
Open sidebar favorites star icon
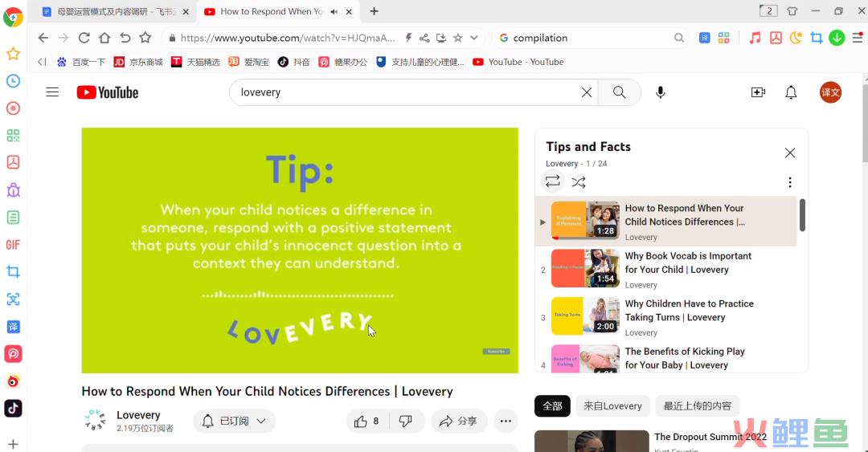[x=14, y=54]
